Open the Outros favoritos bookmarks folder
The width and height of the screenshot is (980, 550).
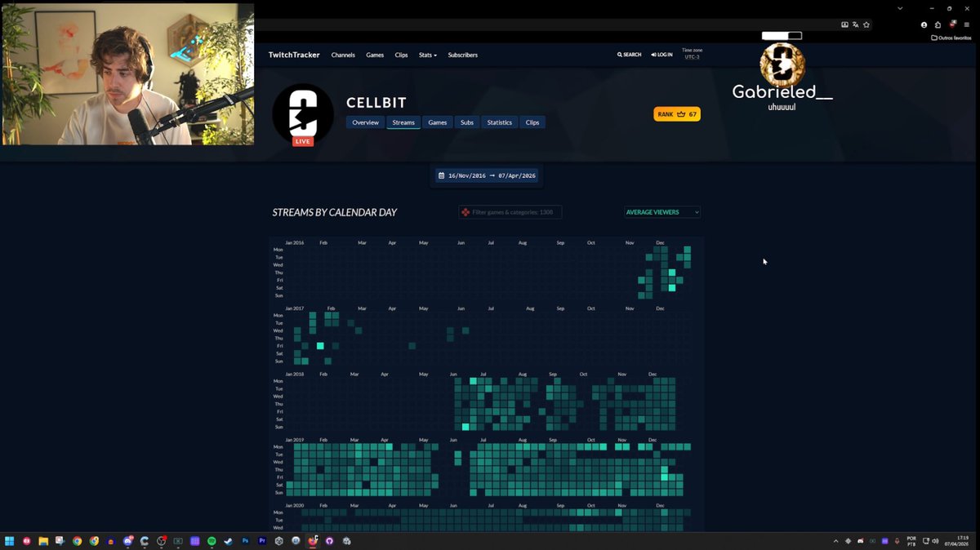coord(951,38)
